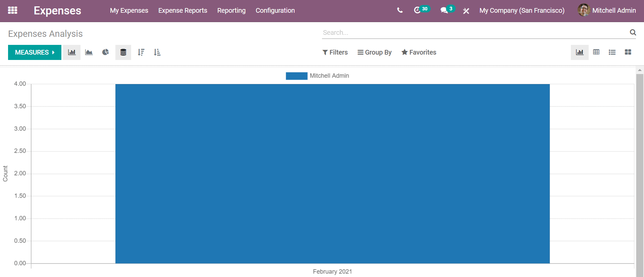Screen dimensions: 644x277
Task: Switch to kanban view
Action: [x=628, y=52]
